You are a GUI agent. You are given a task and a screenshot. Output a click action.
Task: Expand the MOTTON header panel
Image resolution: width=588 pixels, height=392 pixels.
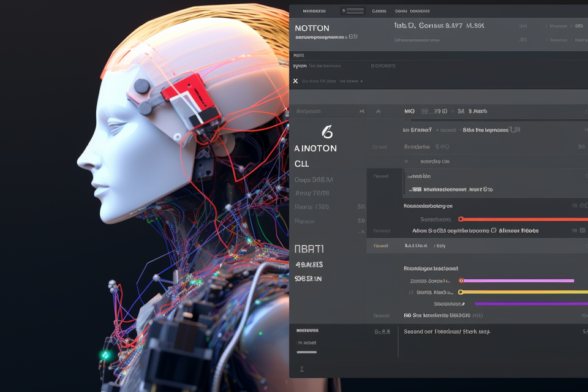pyautogui.click(x=312, y=28)
